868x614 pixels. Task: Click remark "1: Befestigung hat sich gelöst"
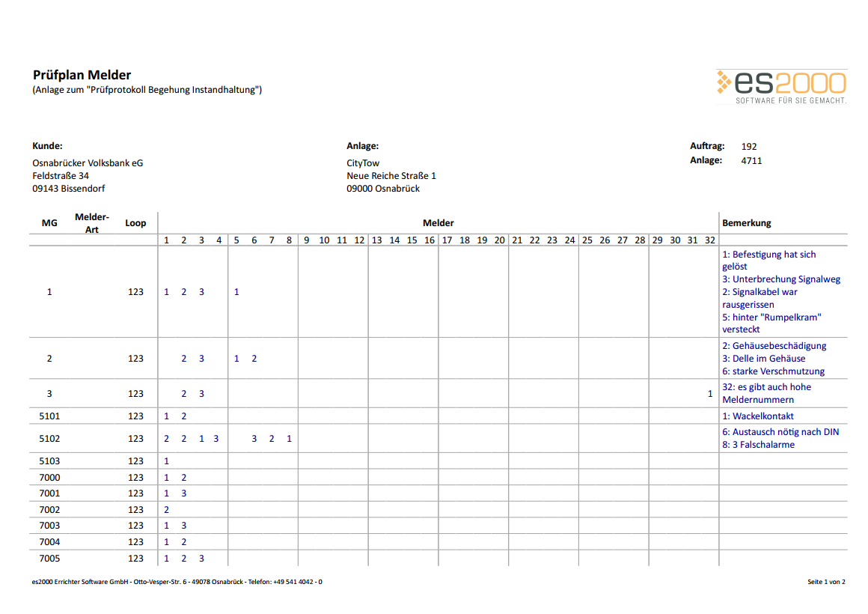tap(769, 261)
